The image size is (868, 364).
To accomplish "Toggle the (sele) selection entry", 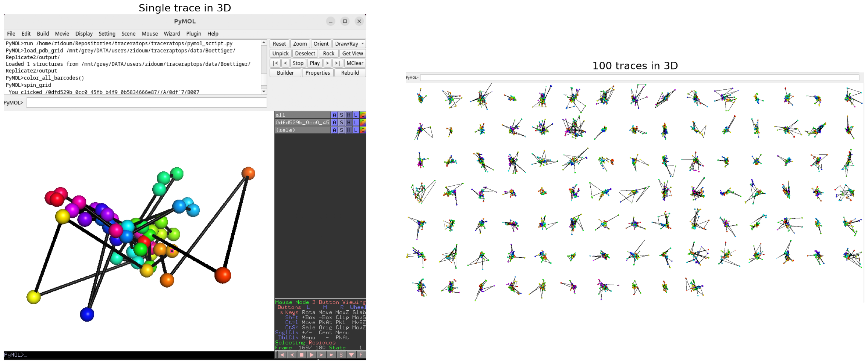I will click(302, 130).
